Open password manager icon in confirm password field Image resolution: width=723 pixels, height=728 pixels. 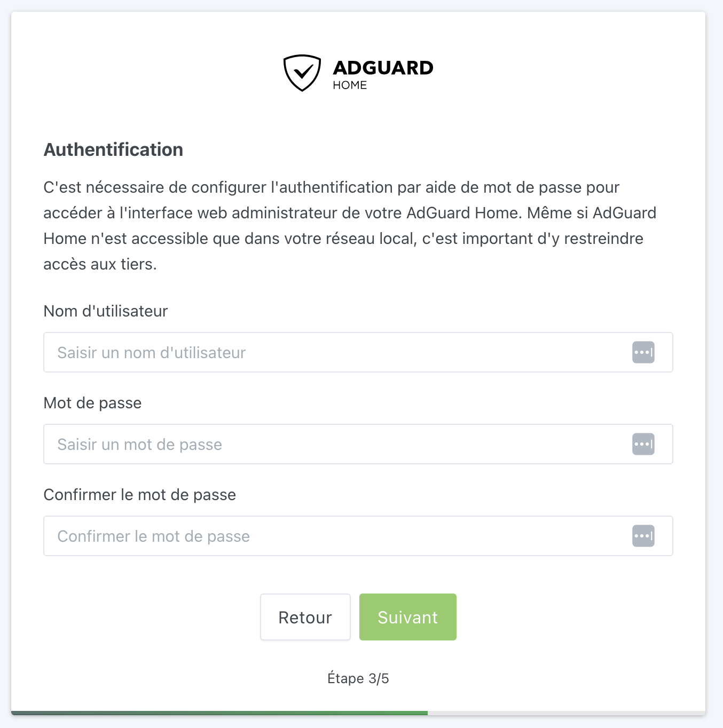pyautogui.click(x=643, y=536)
